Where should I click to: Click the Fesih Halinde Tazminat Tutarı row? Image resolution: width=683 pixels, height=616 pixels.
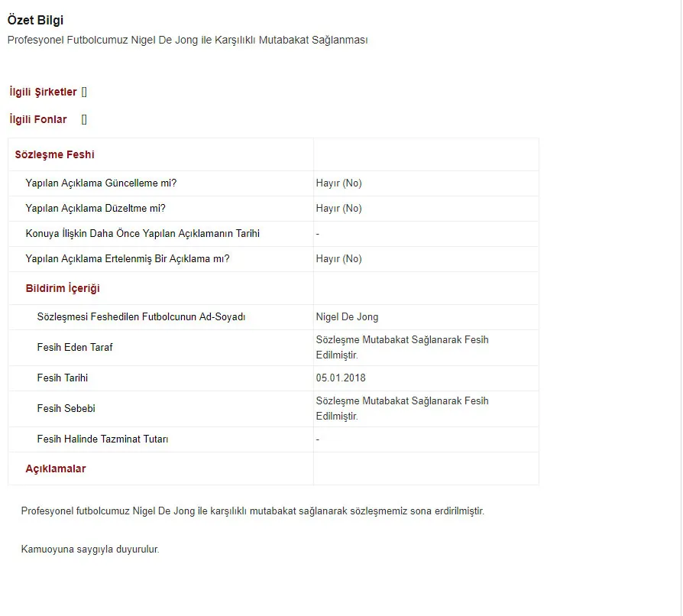pos(274,439)
